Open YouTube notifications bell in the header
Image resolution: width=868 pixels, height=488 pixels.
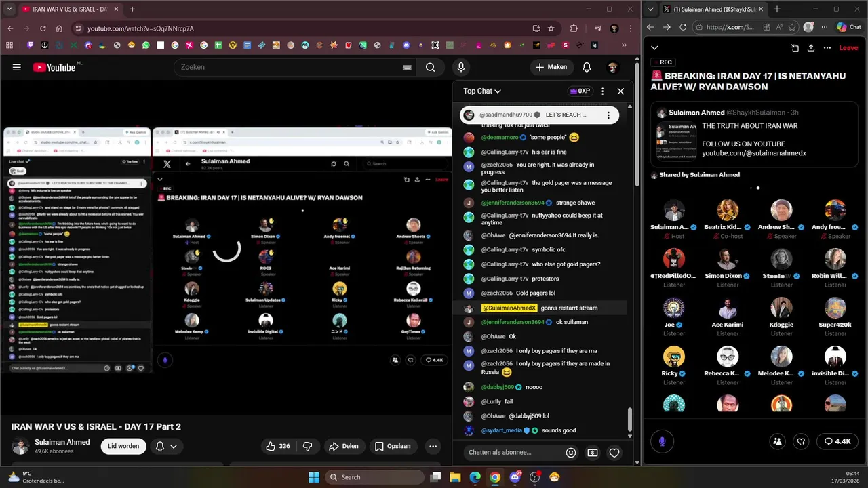(587, 67)
